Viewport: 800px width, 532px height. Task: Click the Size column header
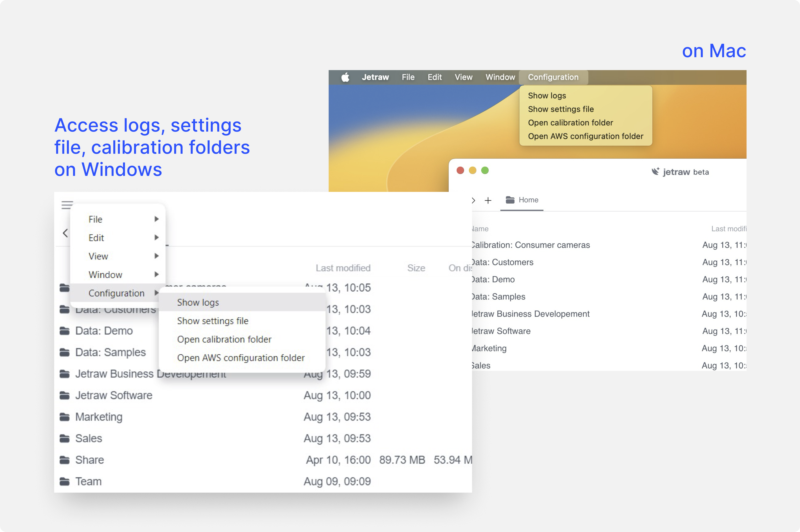pos(416,268)
